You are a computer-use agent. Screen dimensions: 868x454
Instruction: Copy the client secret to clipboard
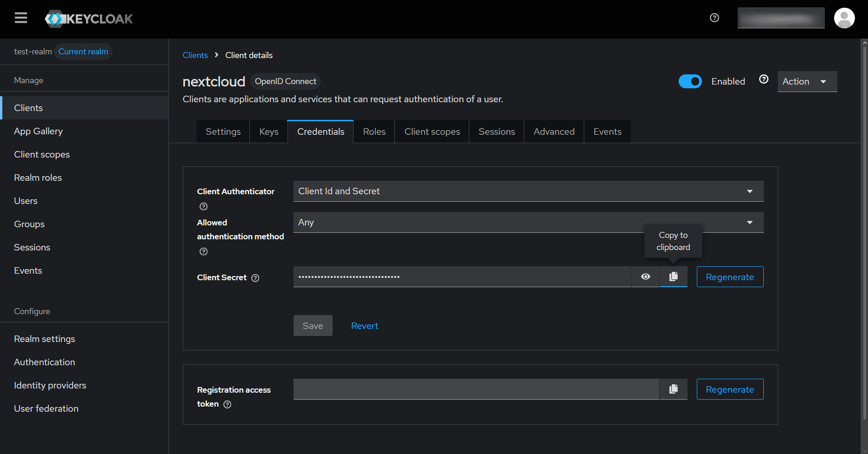point(673,276)
